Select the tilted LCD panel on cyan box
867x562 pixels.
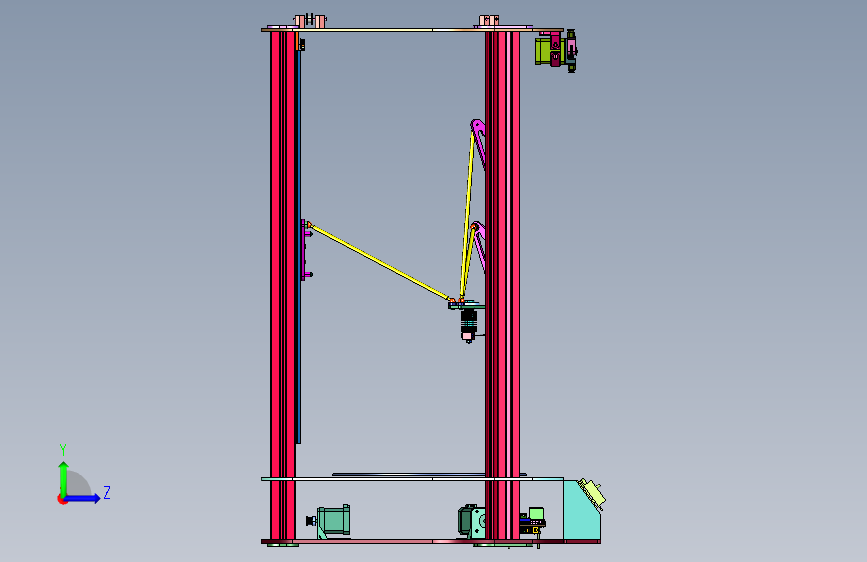pos(592,493)
